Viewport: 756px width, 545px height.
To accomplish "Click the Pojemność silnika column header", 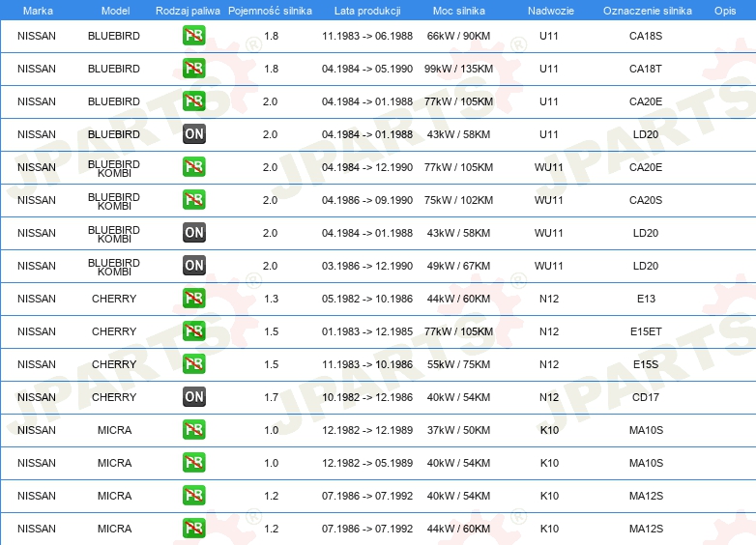I will [270, 11].
